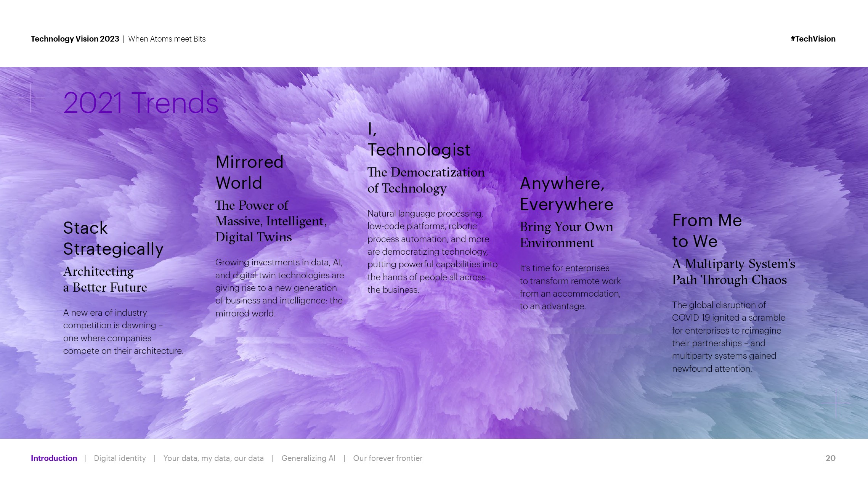Click the 'Architecting a Better Future' subtitle

[x=105, y=279]
